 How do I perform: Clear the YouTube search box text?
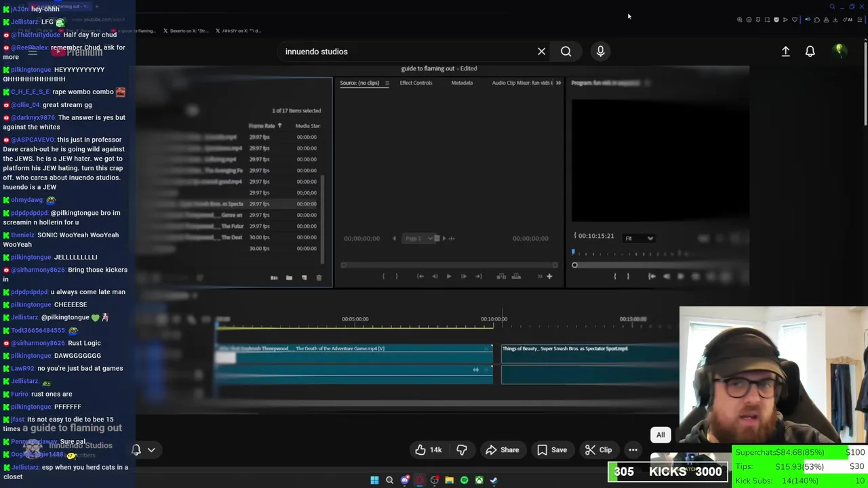coord(541,52)
